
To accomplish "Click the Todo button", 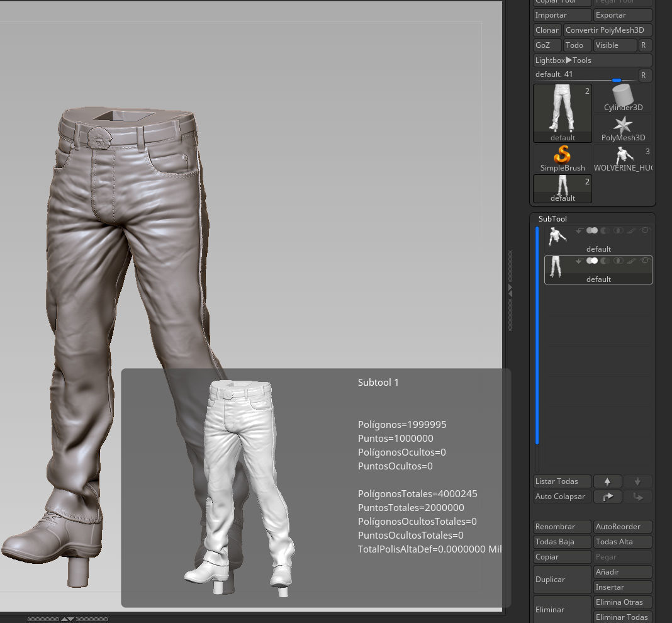I will [x=577, y=45].
